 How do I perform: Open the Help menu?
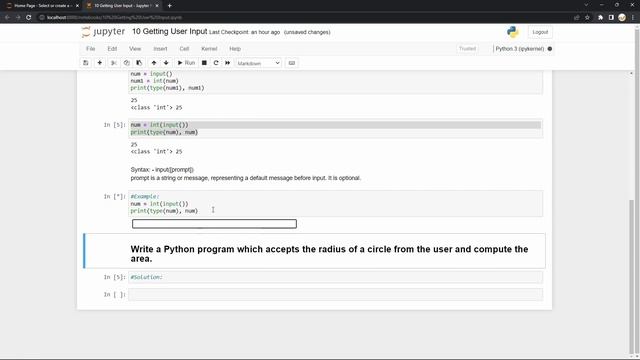(235, 49)
